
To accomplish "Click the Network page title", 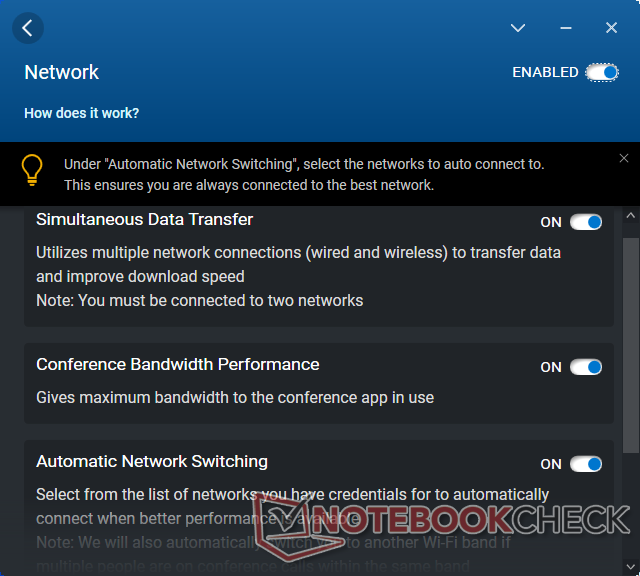I will pyautogui.click(x=62, y=72).
